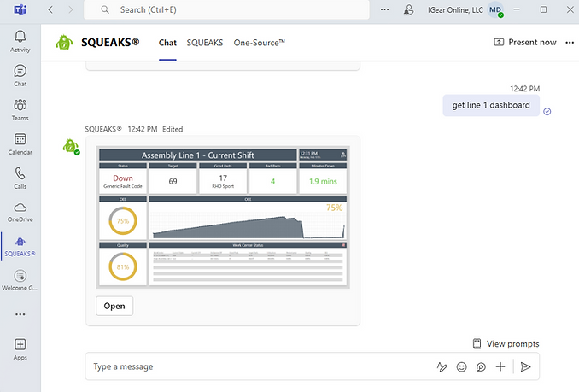
Task: Select SQUEAKS app in left sidebar
Action: [20, 246]
